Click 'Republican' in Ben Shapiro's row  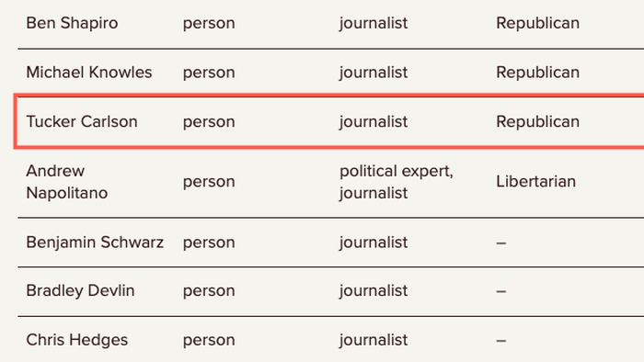pos(537,23)
